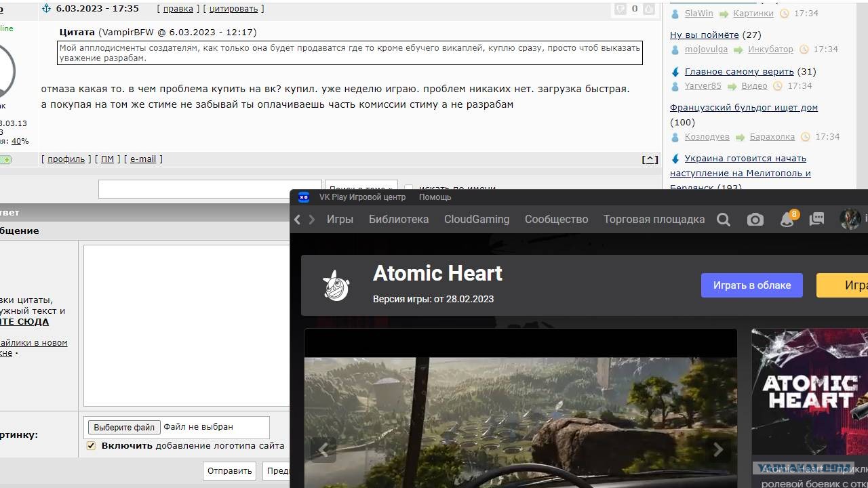Open the Yarver85 user link
Image resolution: width=868 pixels, height=488 pixels.
[x=703, y=86]
